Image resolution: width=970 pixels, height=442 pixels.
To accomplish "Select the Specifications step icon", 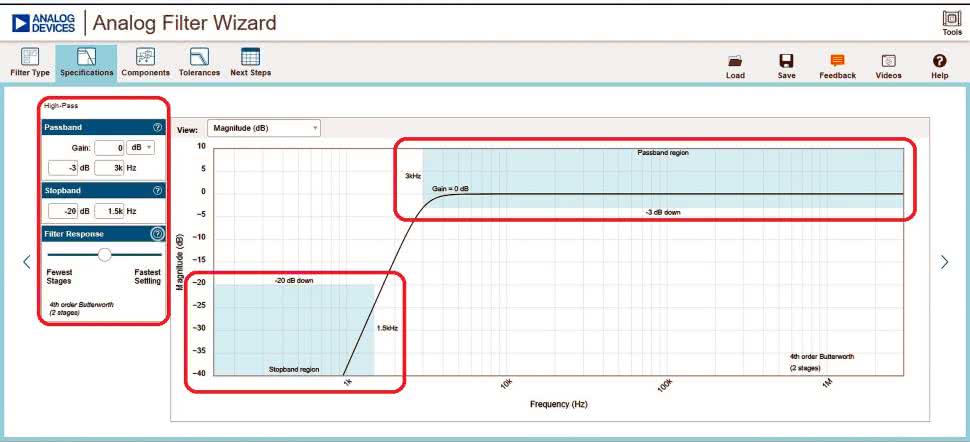I will click(x=86, y=58).
